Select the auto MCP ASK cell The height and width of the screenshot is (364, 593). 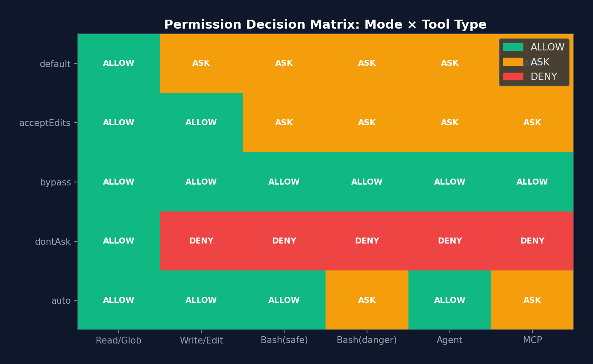tap(532, 300)
